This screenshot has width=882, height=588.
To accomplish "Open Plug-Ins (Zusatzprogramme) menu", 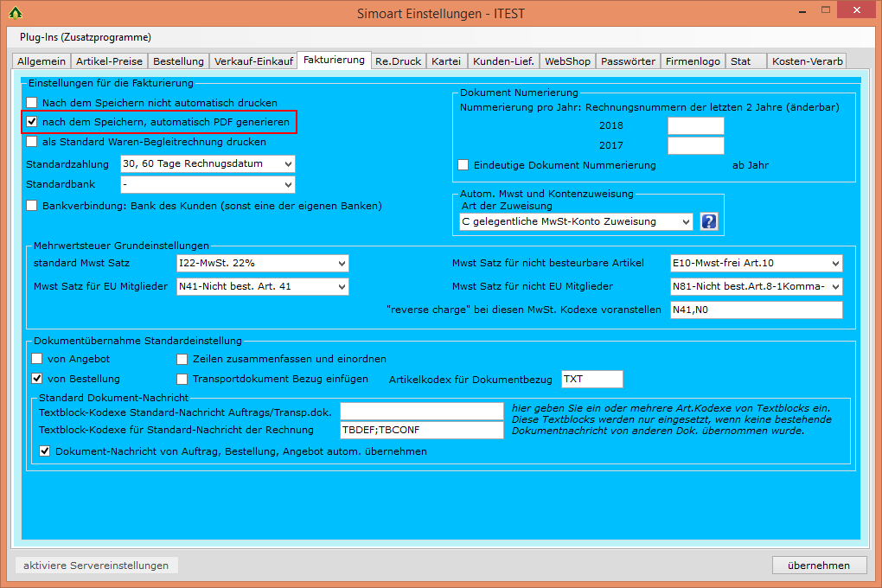I will (x=85, y=37).
